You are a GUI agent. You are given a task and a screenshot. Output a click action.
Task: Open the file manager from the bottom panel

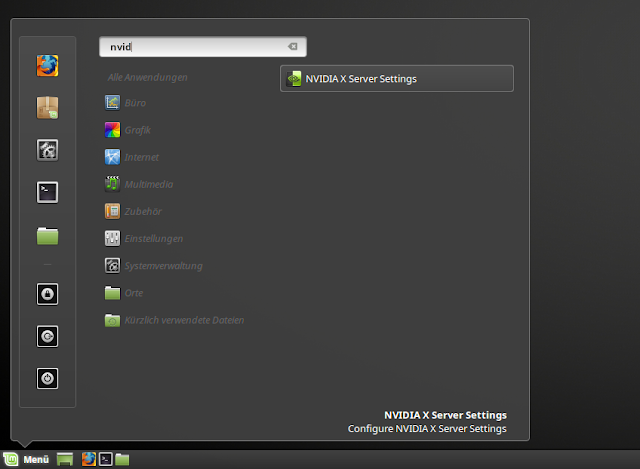[x=122, y=460]
